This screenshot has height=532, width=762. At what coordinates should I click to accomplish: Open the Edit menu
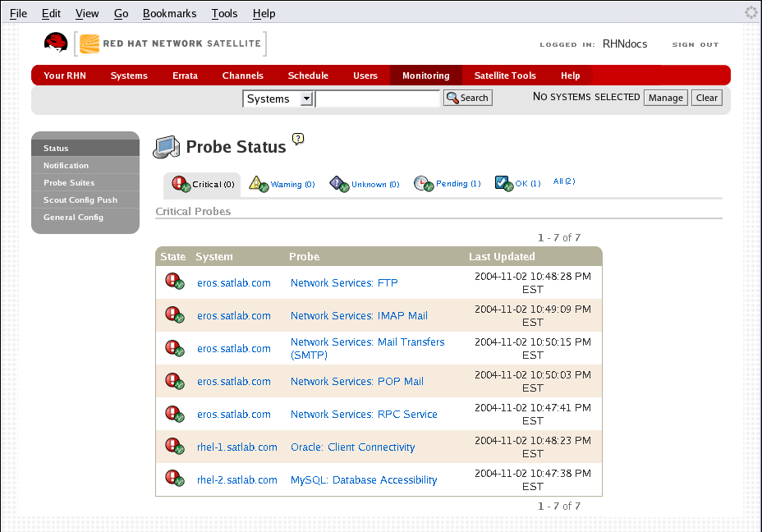(51, 14)
